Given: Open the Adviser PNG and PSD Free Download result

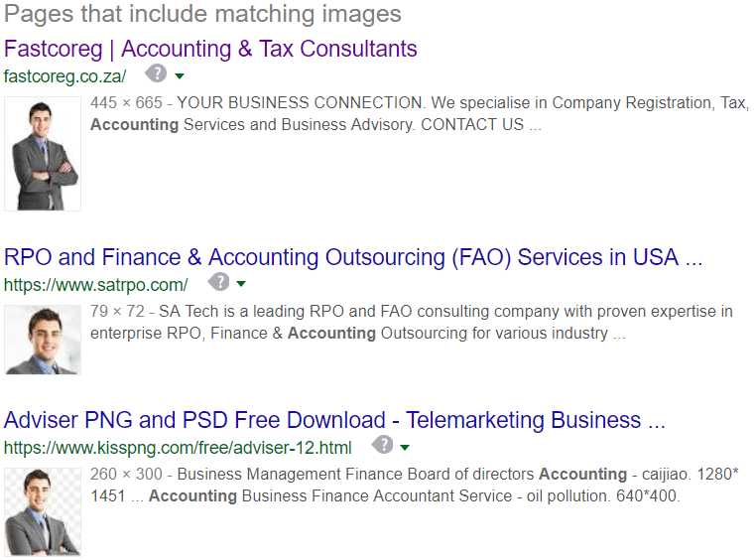Looking at the screenshot, I should coord(334,421).
